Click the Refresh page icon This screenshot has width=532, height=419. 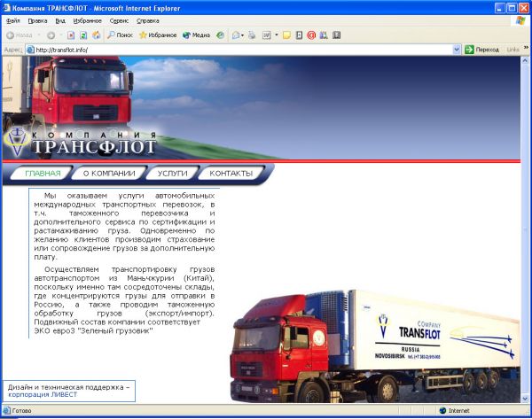[x=83, y=35]
